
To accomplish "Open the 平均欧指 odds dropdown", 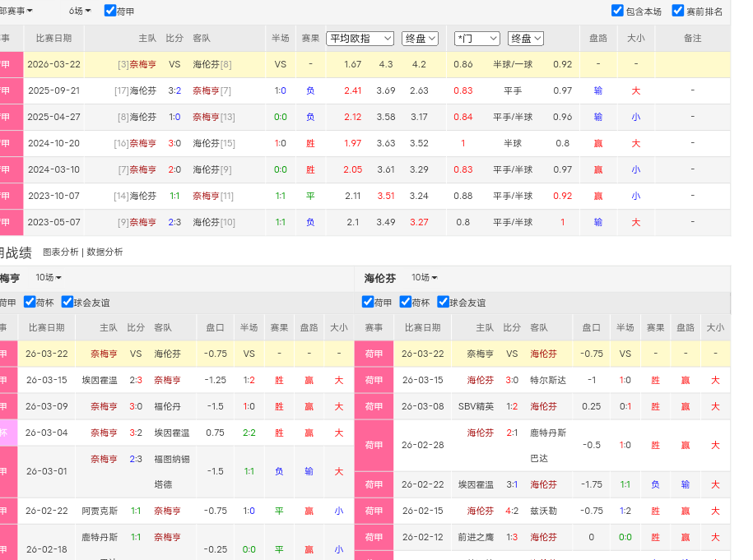I will (360, 39).
